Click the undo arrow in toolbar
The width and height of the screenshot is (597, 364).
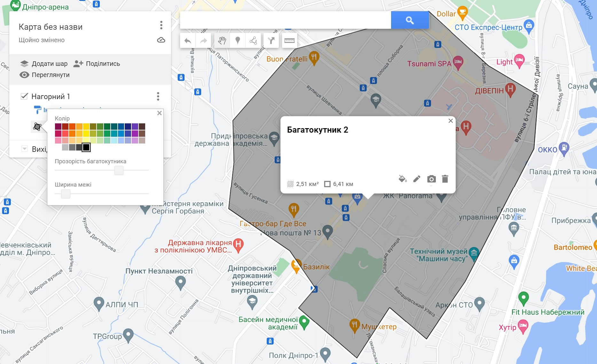188,41
